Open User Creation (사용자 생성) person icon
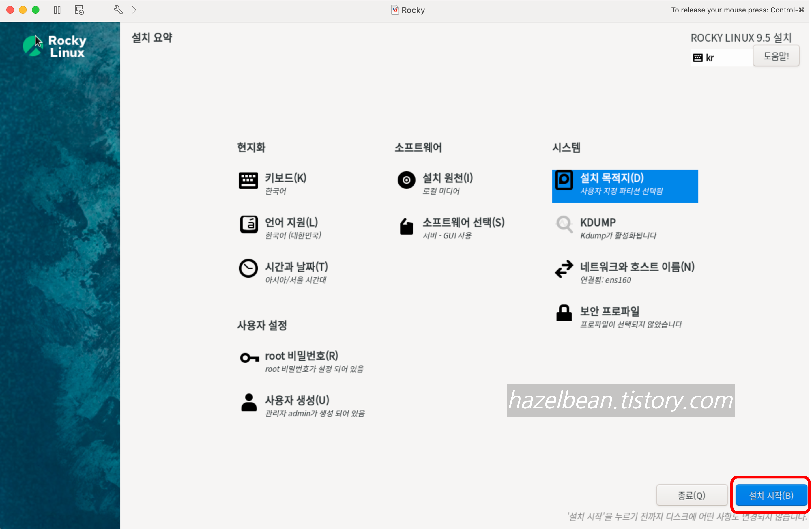This screenshot has width=812, height=529. point(249,402)
